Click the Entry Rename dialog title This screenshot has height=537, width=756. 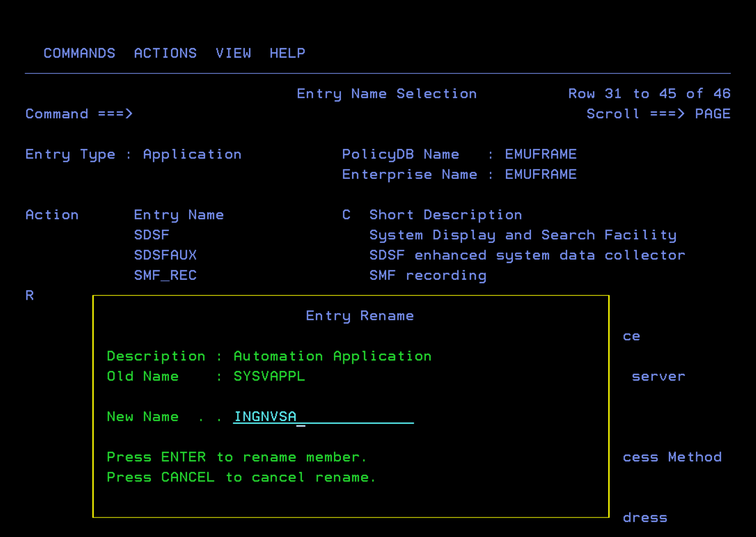click(x=360, y=316)
